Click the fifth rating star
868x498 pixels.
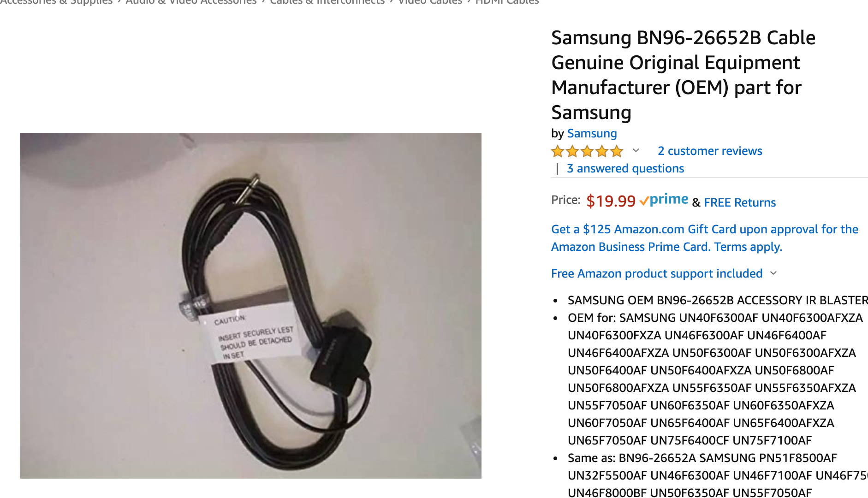617,151
